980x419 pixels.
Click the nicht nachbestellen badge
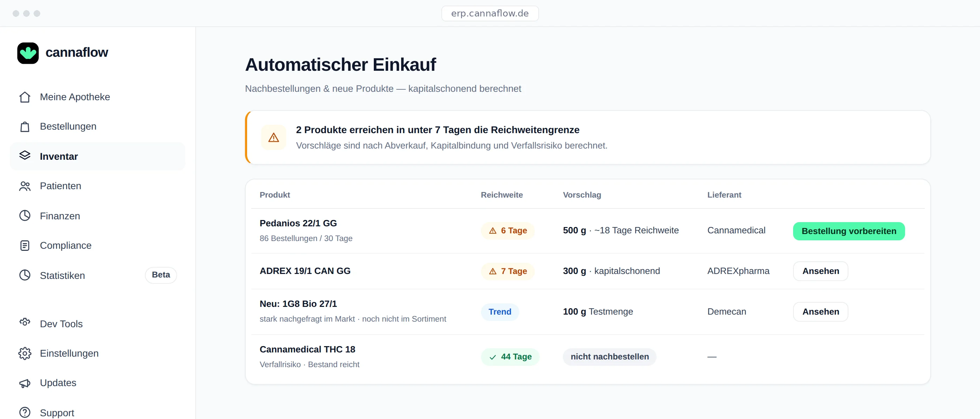[x=609, y=357]
